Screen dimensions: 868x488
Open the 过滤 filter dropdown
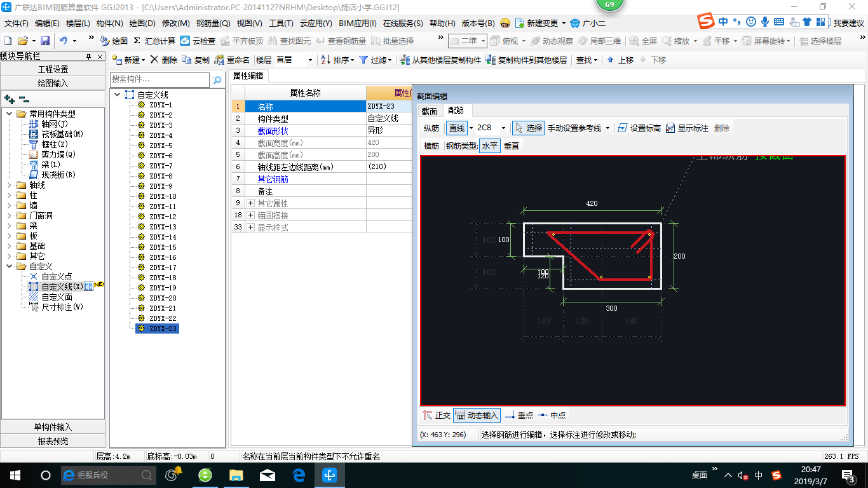click(x=376, y=60)
